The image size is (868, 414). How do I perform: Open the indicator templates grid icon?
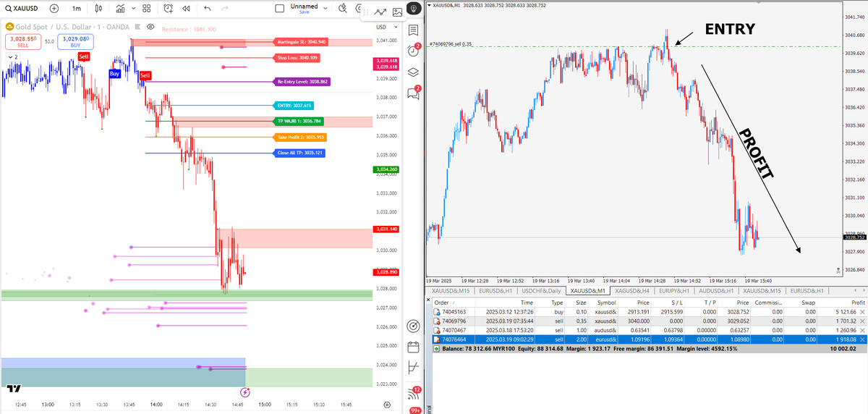pos(146,9)
